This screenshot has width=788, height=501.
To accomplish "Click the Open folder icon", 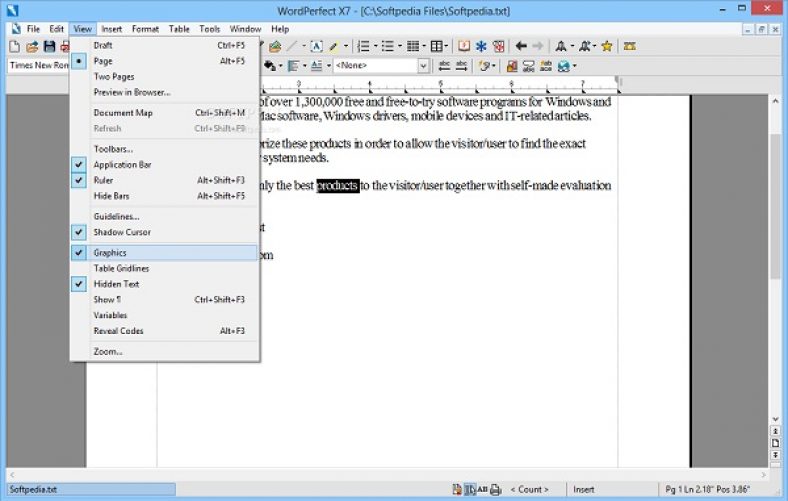I will coord(32,46).
